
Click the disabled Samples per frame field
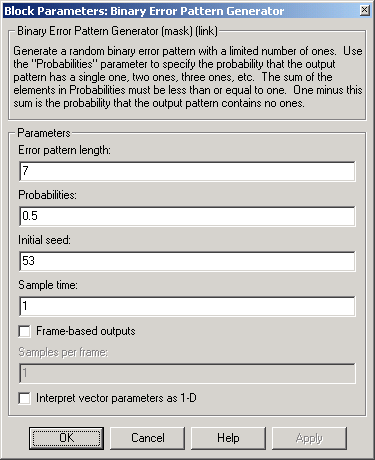(x=187, y=373)
